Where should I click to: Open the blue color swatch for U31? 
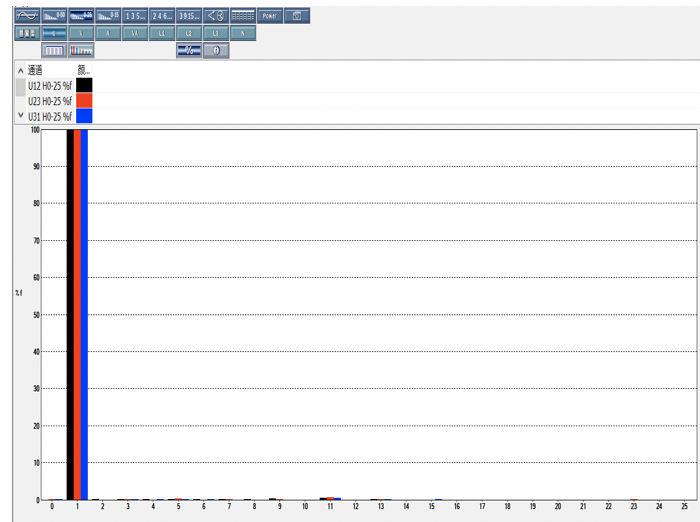84,116
